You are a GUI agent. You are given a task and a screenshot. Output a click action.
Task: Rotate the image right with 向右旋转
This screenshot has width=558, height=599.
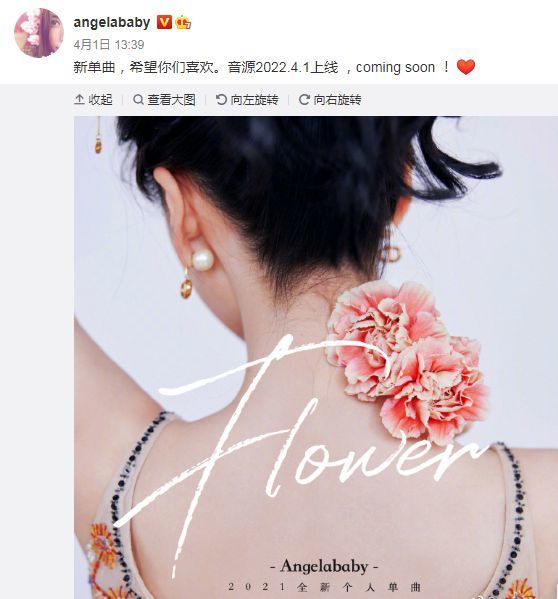[330, 100]
